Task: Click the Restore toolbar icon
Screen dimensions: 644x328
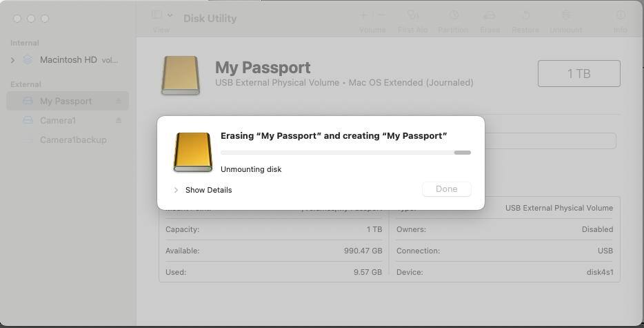Action: [x=525, y=15]
